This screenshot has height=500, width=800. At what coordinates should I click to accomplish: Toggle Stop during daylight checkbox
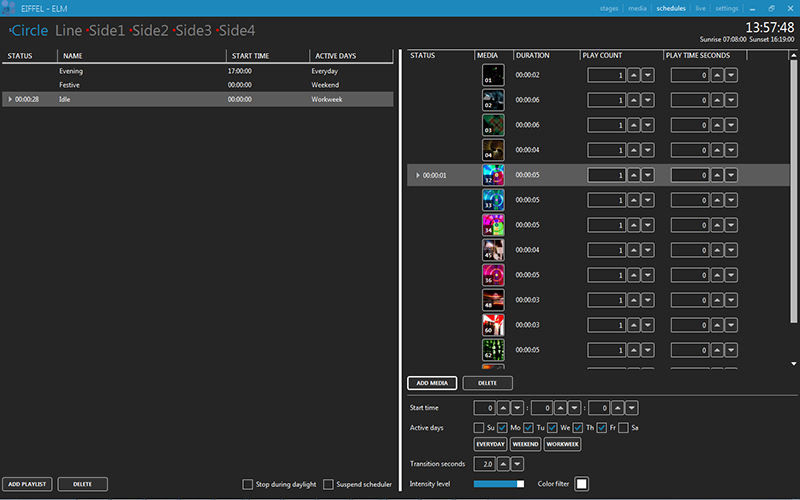[x=248, y=484]
